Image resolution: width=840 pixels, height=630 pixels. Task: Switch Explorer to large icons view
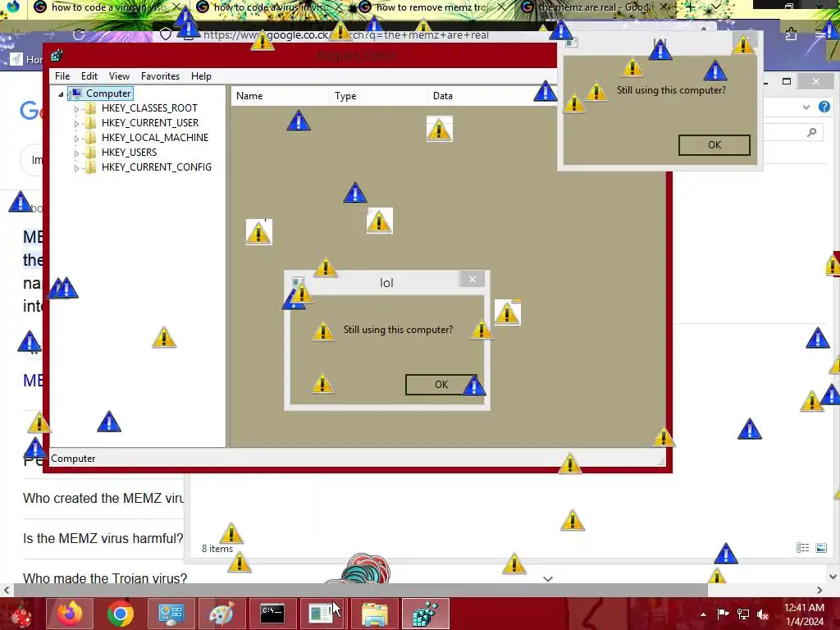[820, 547]
